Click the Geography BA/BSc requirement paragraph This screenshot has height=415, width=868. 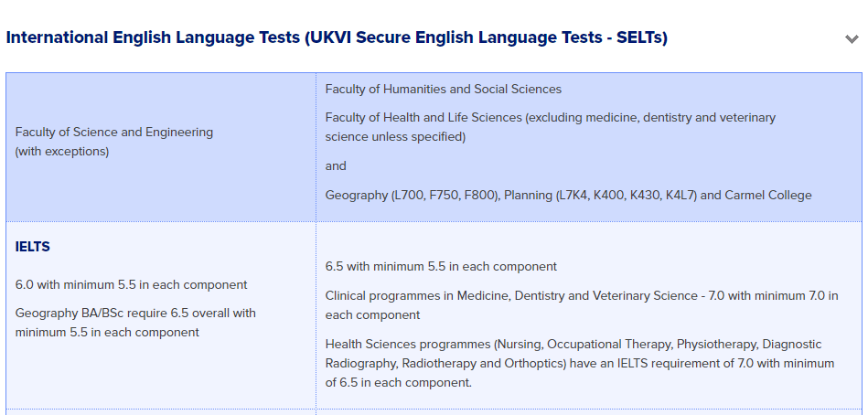click(x=135, y=323)
